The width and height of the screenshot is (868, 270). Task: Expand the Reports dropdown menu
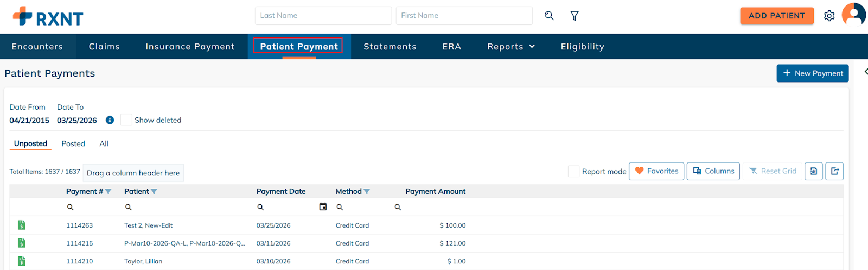coord(511,47)
